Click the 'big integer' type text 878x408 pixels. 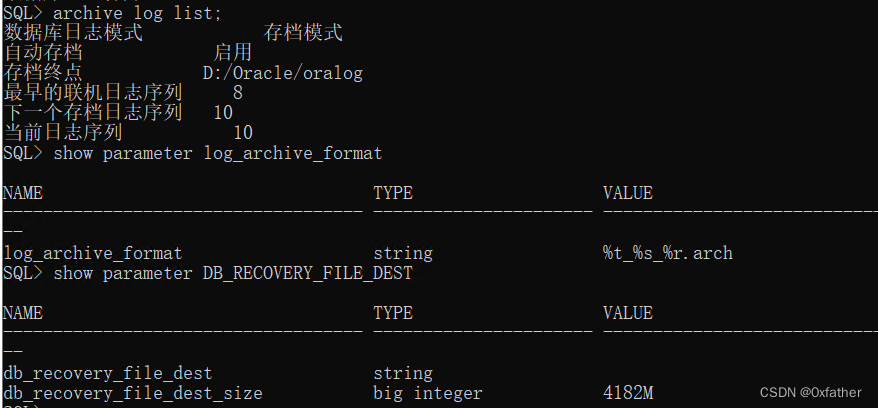(428, 393)
